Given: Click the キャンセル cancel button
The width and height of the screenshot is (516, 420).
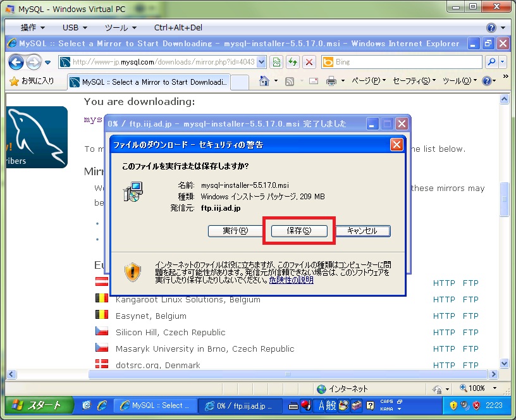Looking at the screenshot, I should point(362,231).
